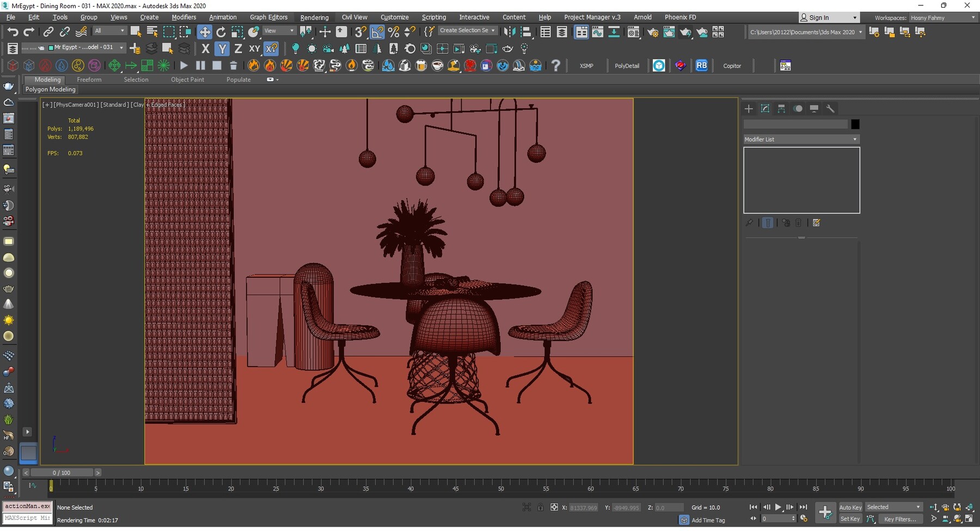This screenshot has width=980, height=531.
Task: Click the Undo icon
Action: 13,32
